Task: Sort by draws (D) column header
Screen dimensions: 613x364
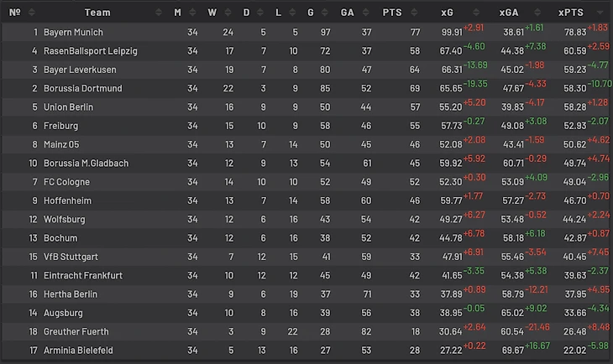Action: click(246, 13)
